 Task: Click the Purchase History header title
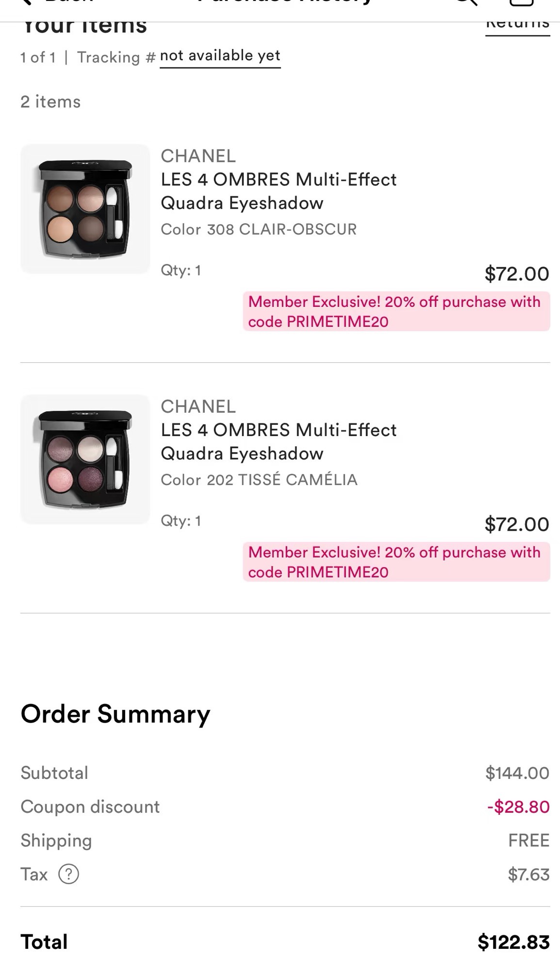pos(285,2)
